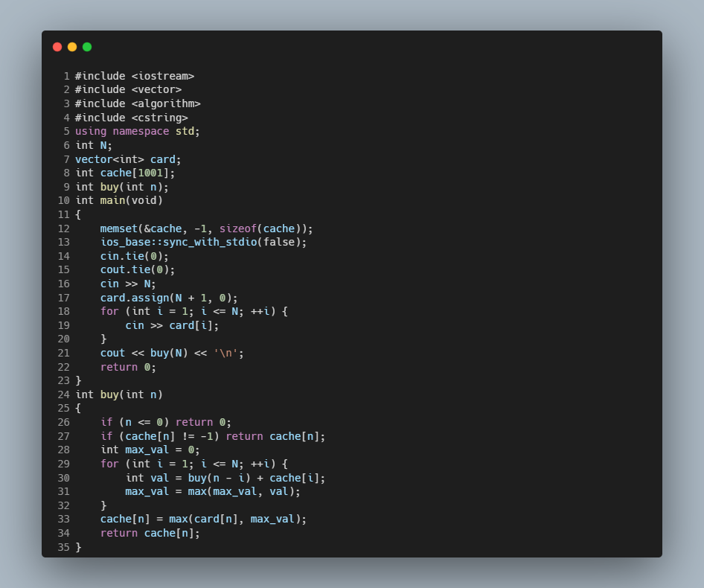Click the 'int max_val = 0;' line
Image resolution: width=704 pixels, height=588 pixels.
click(150, 450)
